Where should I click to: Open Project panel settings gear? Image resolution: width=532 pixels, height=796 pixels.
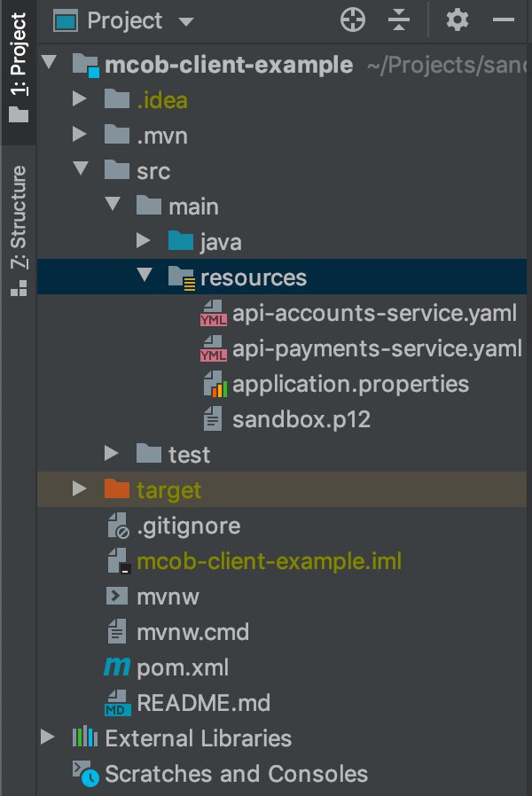tap(457, 20)
